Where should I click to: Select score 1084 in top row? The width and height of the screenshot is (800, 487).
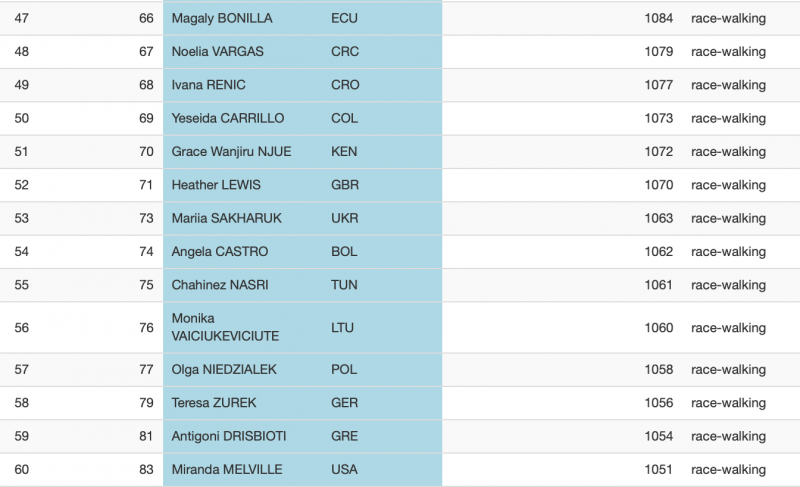pyautogui.click(x=658, y=18)
